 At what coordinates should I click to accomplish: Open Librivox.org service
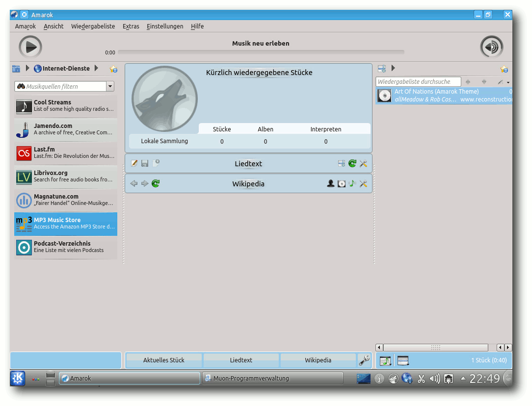(x=65, y=177)
